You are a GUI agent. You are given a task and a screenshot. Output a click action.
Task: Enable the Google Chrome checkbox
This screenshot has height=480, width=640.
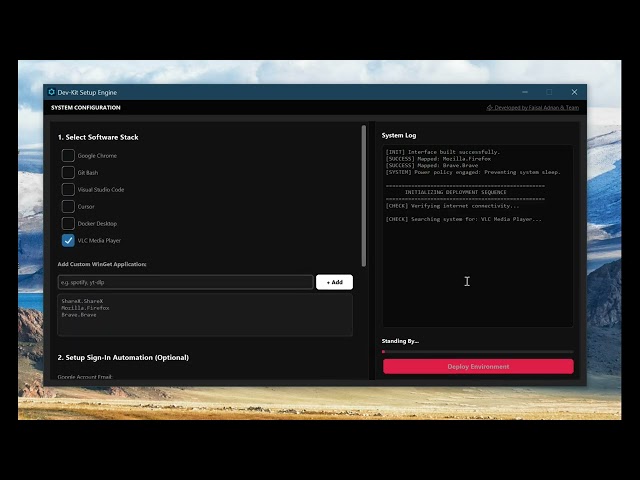pos(68,156)
